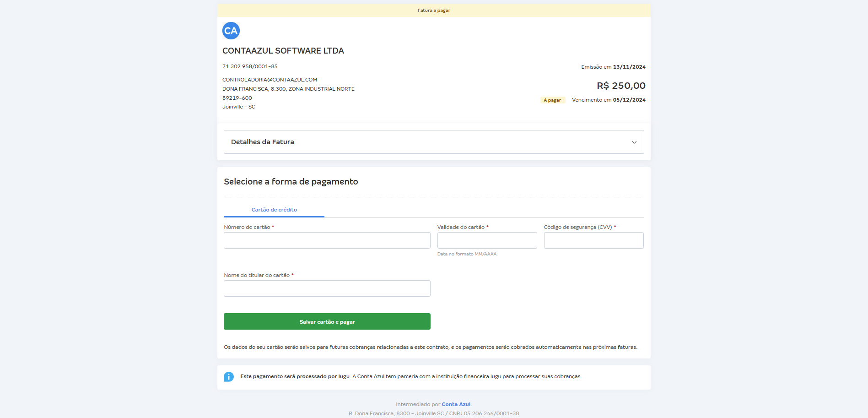Click the Validade do cartão field

click(x=486, y=240)
